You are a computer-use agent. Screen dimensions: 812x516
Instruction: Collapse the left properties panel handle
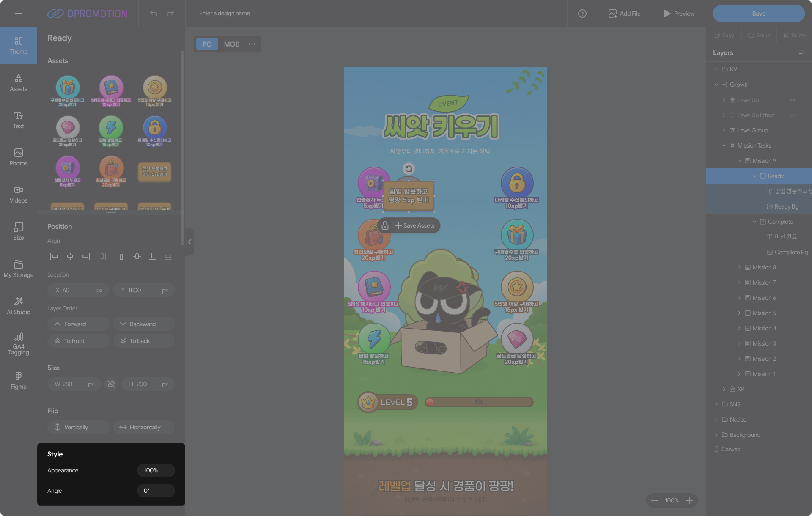click(x=189, y=242)
